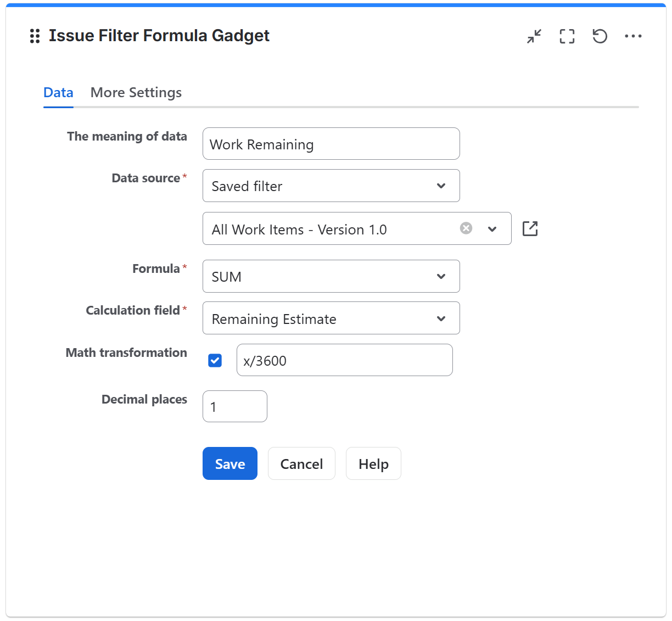Click the Issue Filter Formula Gadget title

[159, 36]
